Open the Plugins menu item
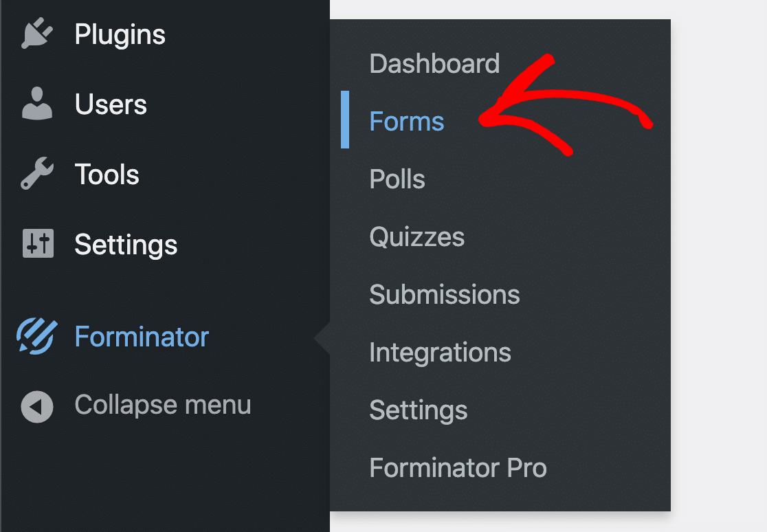767x532 pixels. coord(120,33)
